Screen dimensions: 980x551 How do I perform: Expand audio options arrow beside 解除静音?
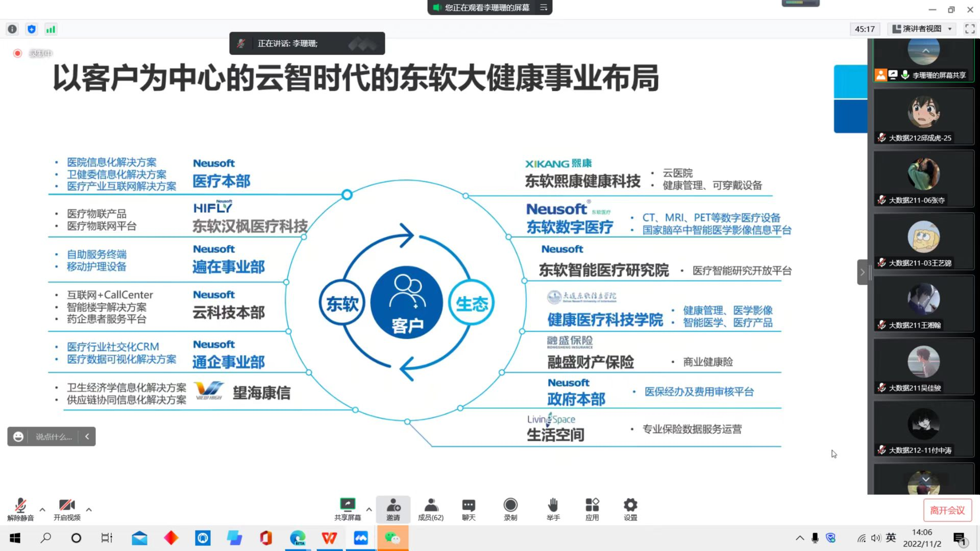coord(42,509)
